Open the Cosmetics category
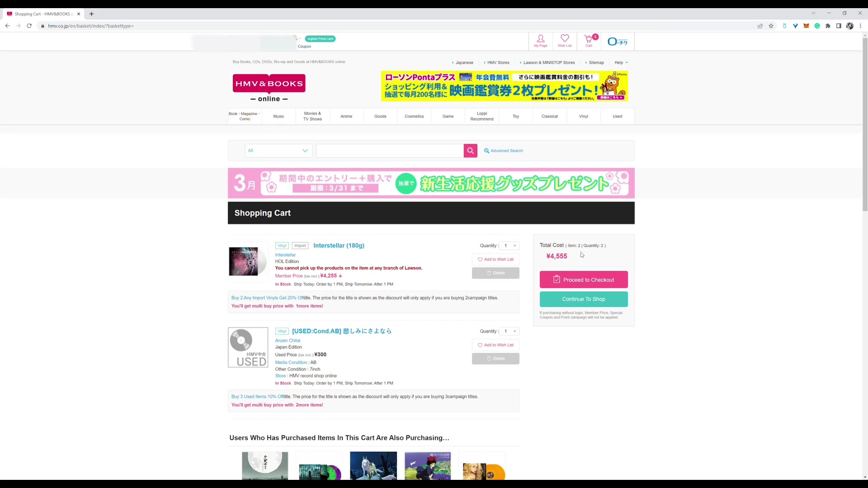The height and width of the screenshot is (488, 868). [x=414, y=117]
